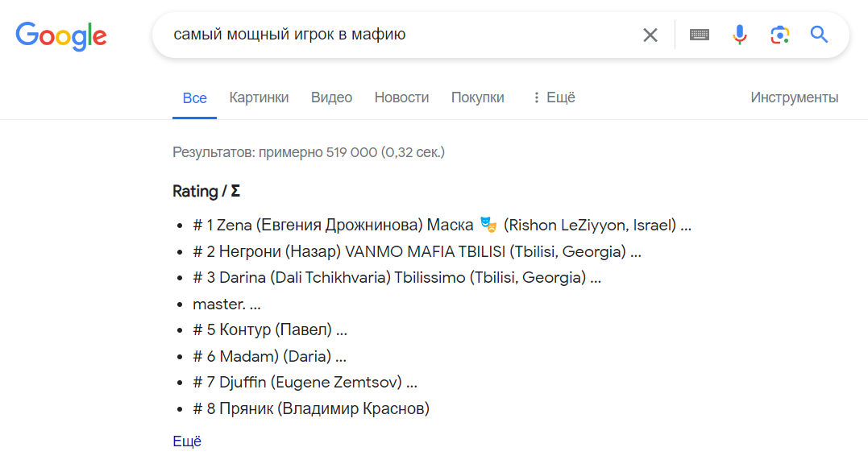Open the three-dot Ещё menu

click(x=554, y=97)
